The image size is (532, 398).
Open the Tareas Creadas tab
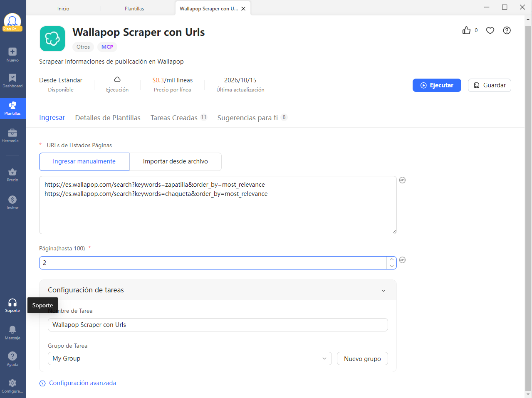coord(179,118)
